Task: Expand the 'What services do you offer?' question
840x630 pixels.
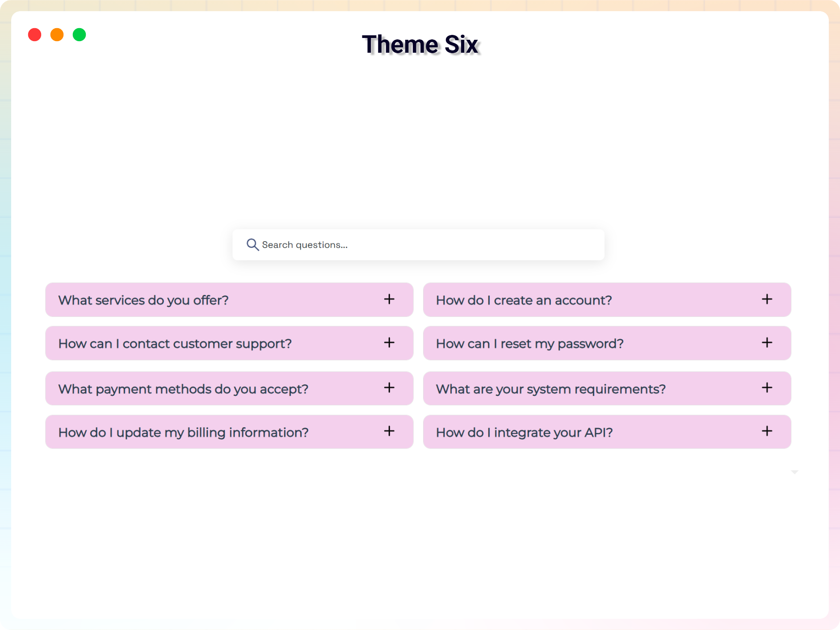Action: 143,300
